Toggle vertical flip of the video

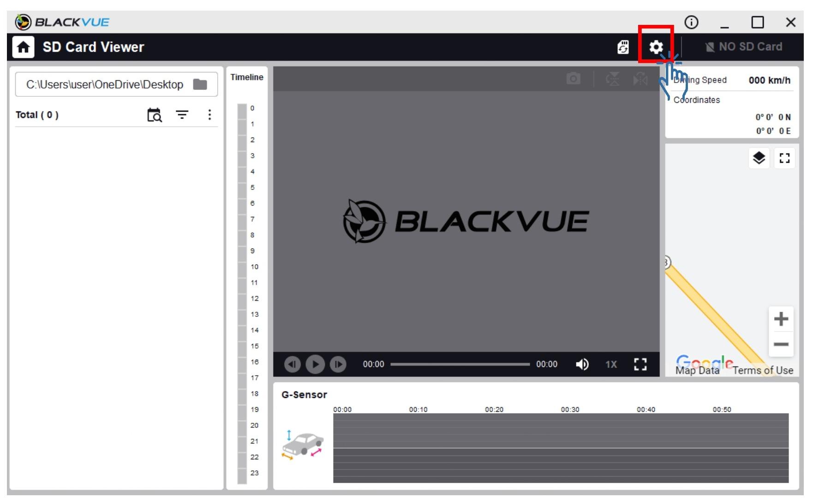[x=613, y=79]
